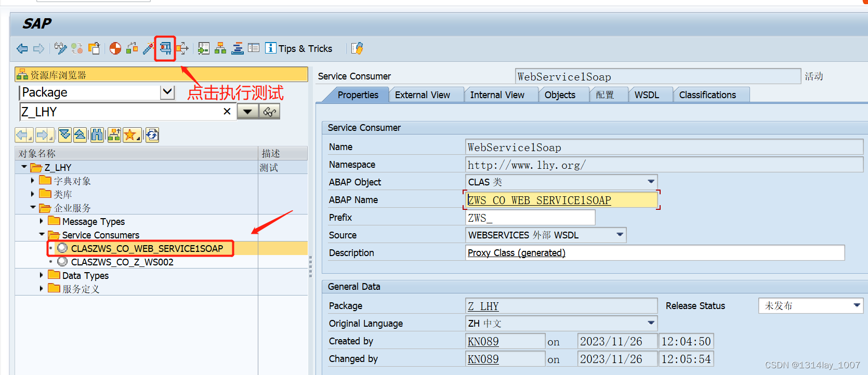
Task: Open the Proxy Class (generated) link
Action: pos(517,253)
